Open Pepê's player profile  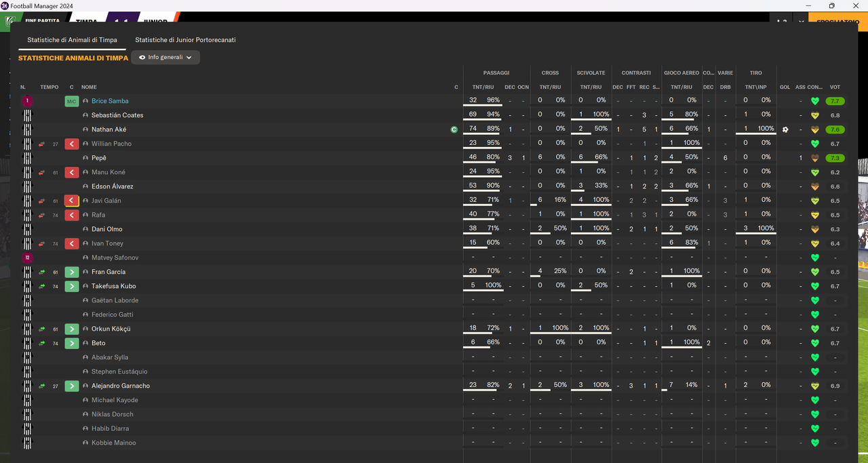(x=99, y=158)
